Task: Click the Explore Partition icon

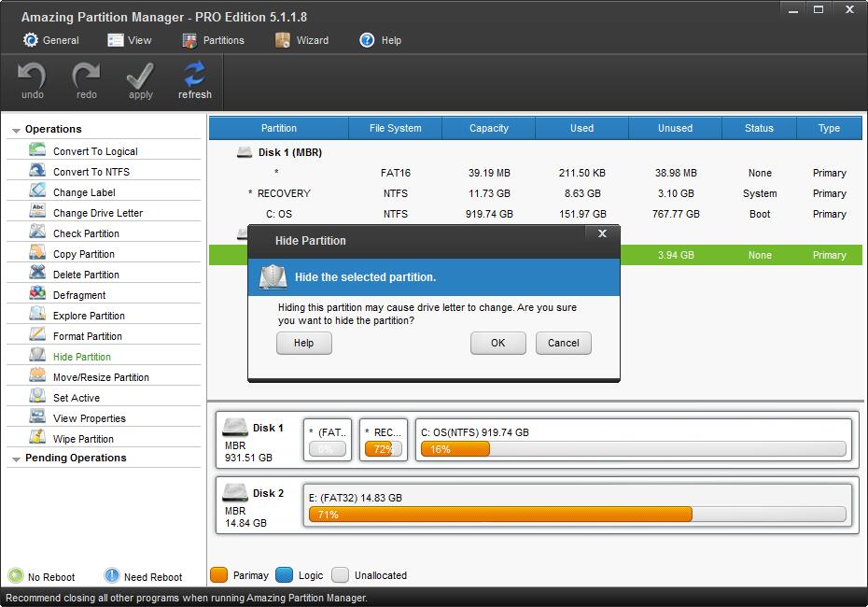Action: point(37,314)
